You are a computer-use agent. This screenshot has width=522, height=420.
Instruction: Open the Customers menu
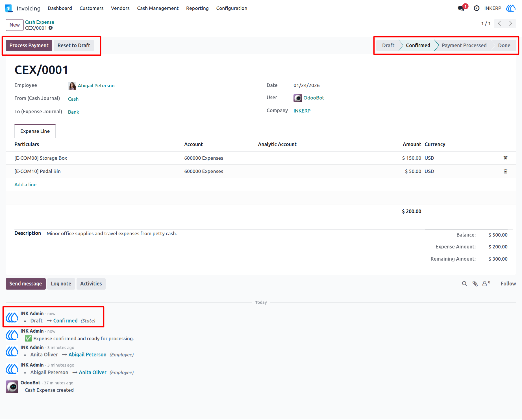(92, 8)
